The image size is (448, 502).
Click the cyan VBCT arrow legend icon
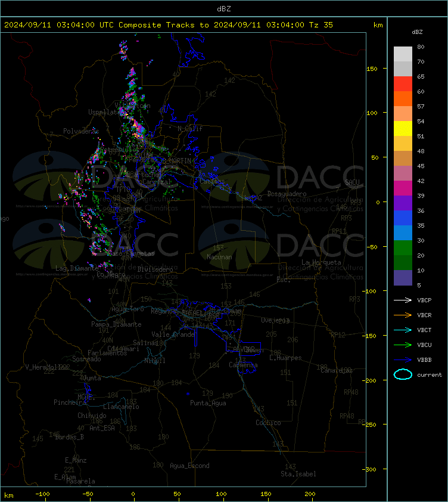(x=403, y=330)
